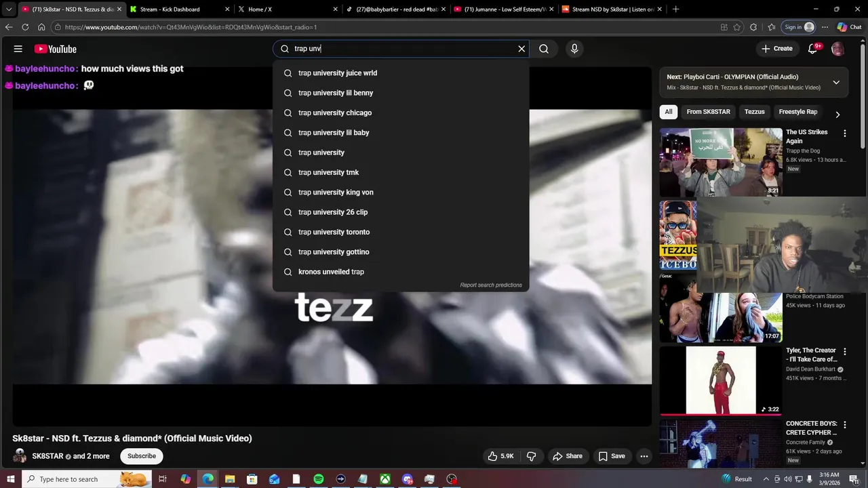Choose suggestion trap university juice wrld
Viewport: 868px width, 488px height.
pyautogui.click(x=401, y=73)
